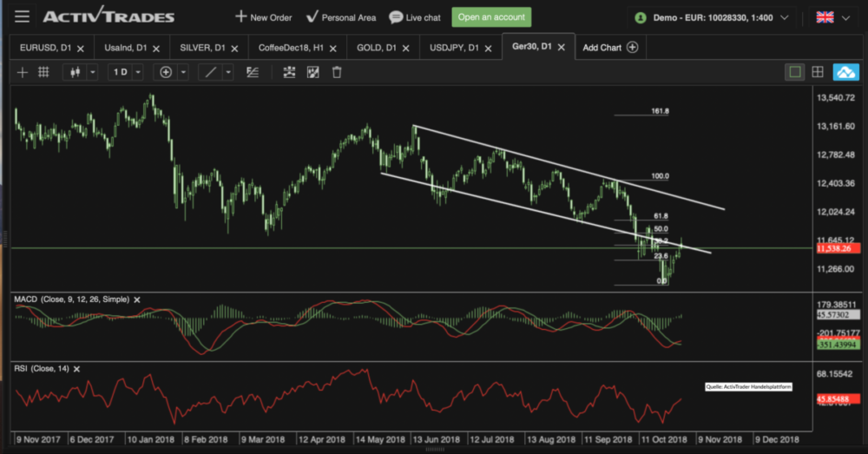The width and height of the screenshot is (868, 454).
Task: Switch to the GOLD, D1 tab
Action: coord(377,48)
